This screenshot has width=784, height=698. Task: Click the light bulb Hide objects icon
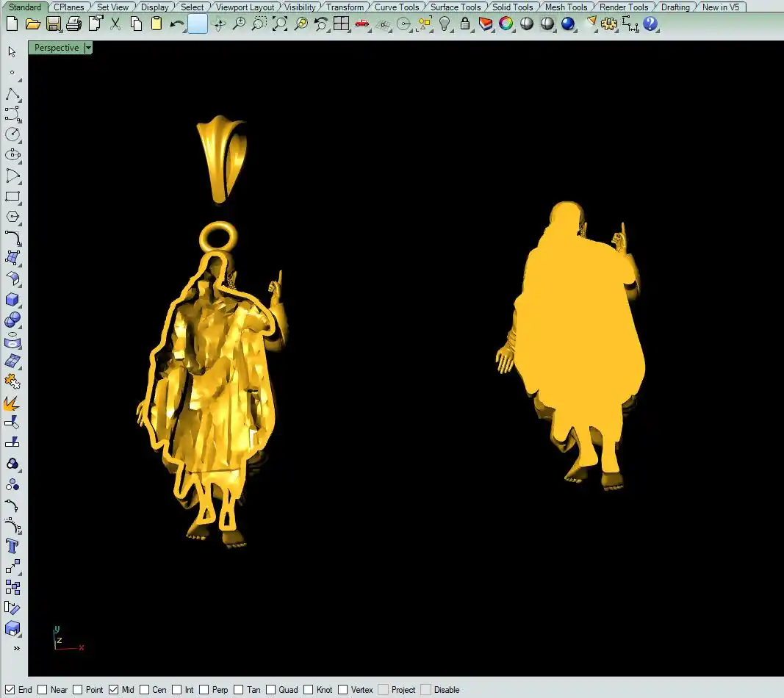(445, 24)
